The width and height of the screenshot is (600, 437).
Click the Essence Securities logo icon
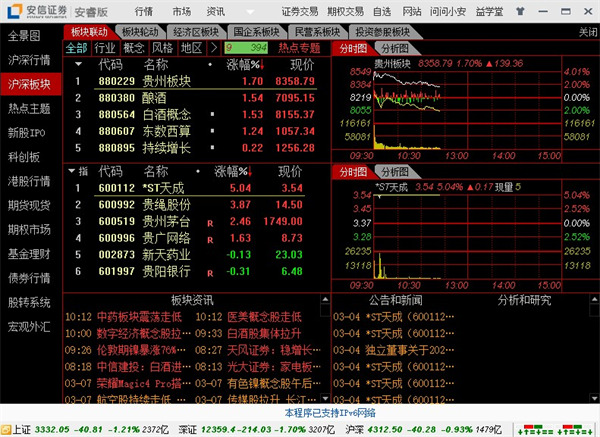14,11
